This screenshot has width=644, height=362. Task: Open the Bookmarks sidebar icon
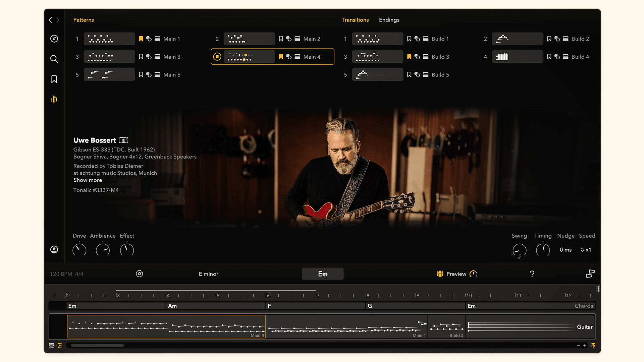[x=54, y=79]
